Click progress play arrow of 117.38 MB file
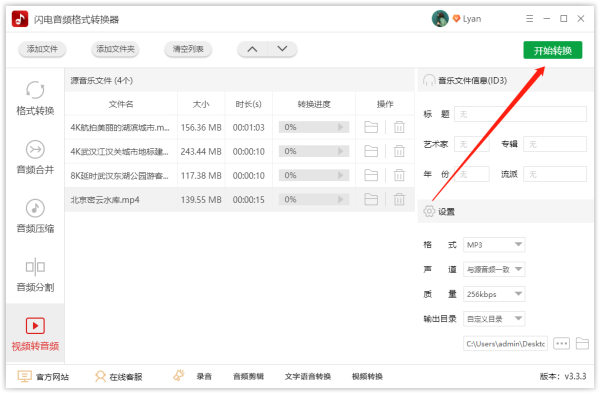This screenshot has width=600, height=394. (340, 175)
